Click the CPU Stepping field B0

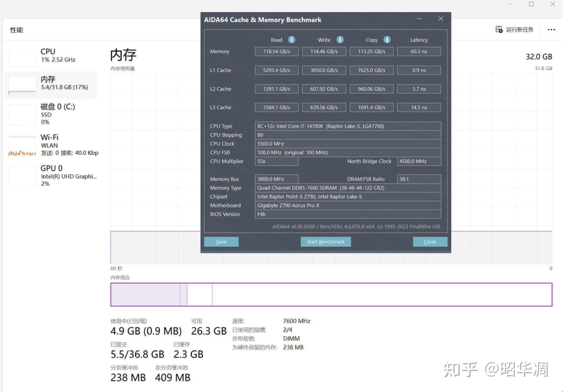348,135
